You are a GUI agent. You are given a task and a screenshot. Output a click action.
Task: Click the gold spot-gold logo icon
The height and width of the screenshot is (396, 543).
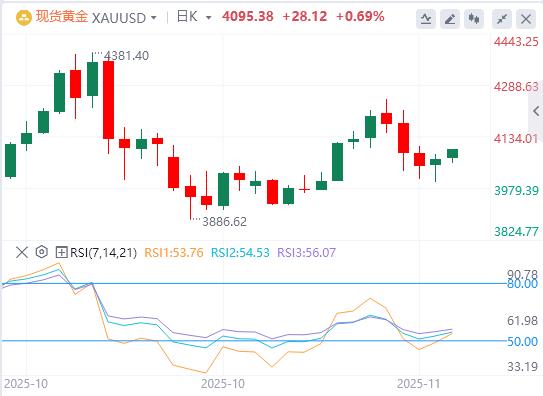[24, 18]
